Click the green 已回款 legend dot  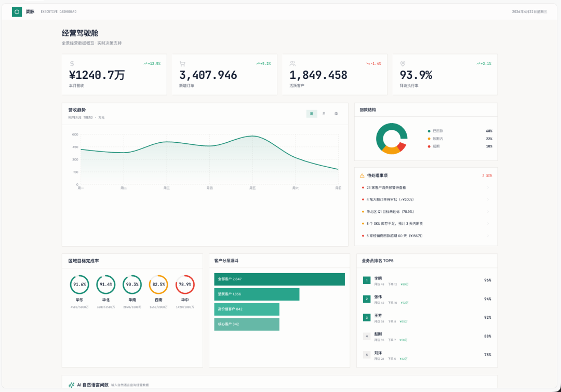pyautogui.click(x=429, y=131)
